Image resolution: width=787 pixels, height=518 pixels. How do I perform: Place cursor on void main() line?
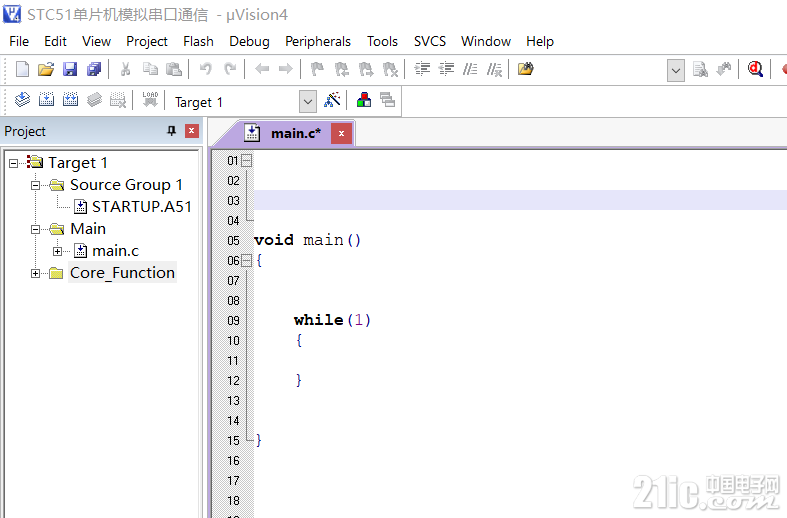point(307,240)
